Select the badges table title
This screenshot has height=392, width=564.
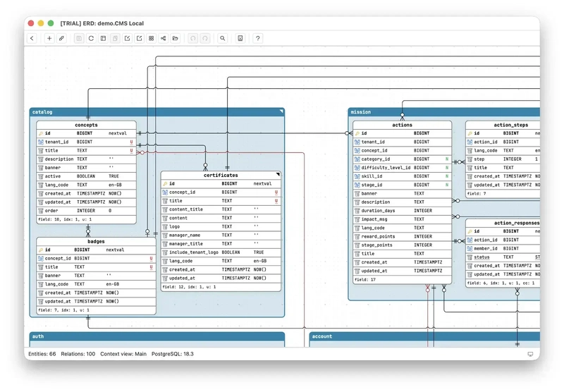pos(96,241)
